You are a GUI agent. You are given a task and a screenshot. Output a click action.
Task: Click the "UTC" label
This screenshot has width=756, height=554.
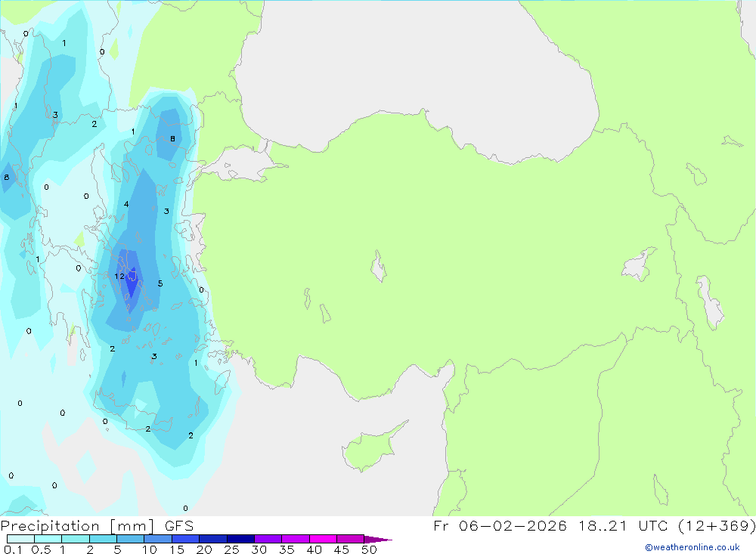pyautogui.click(x=653, y=526)
